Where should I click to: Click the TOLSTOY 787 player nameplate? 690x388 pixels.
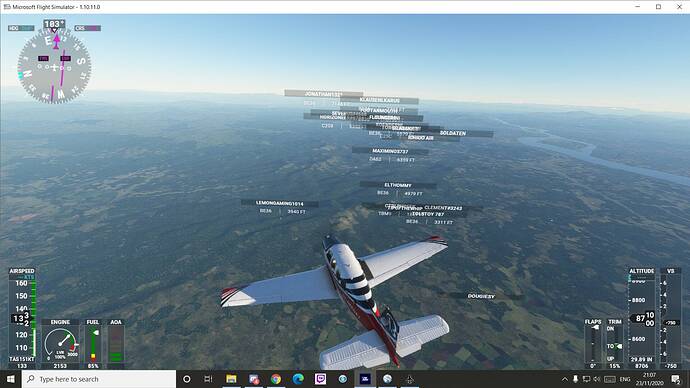(428, 214)
